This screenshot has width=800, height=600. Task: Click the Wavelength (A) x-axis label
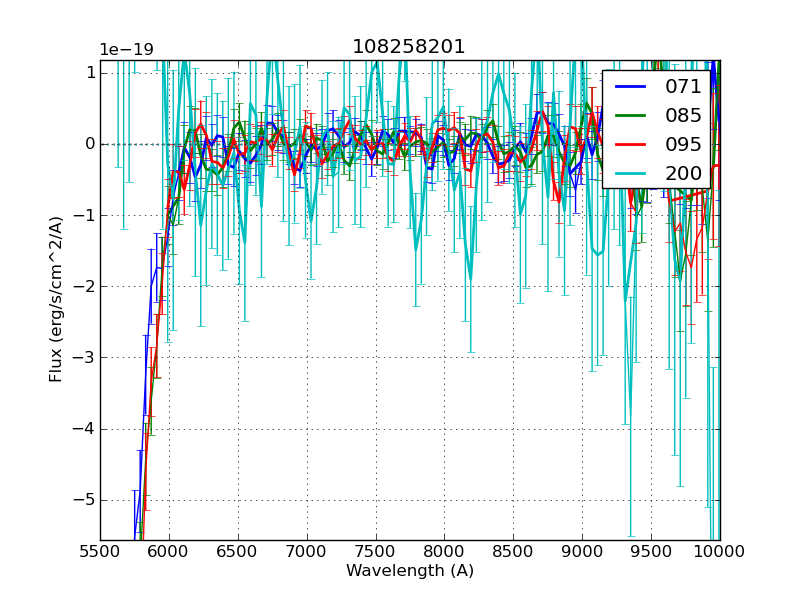click(x=410, y=571)
